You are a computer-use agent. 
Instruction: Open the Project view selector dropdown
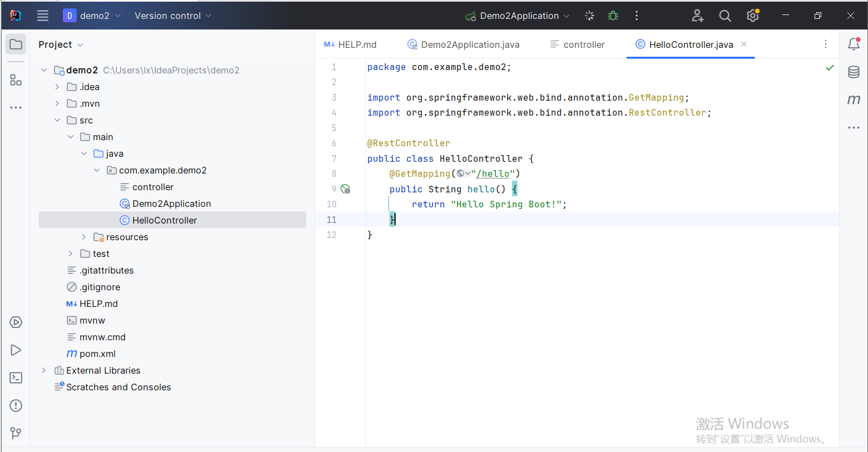coord(61,44)
